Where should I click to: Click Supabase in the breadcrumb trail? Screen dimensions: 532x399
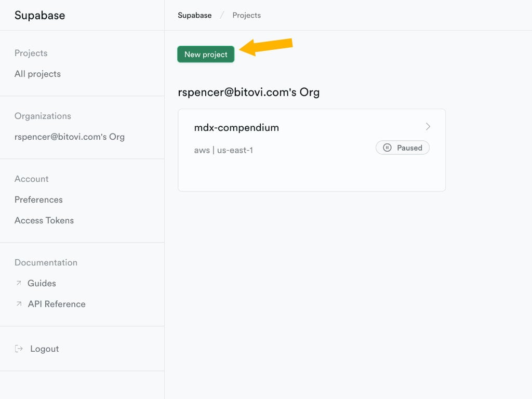194,15
